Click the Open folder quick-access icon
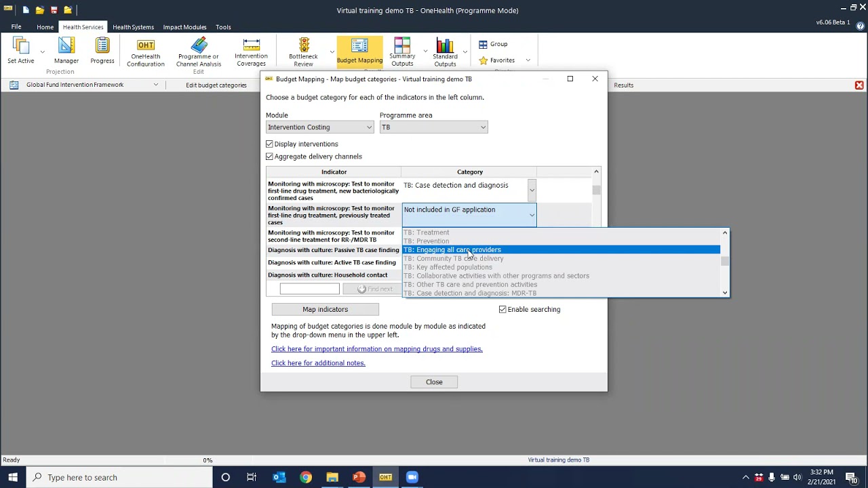Image resolution: width=868 pixels, height=488 pixels. (40, 10)
